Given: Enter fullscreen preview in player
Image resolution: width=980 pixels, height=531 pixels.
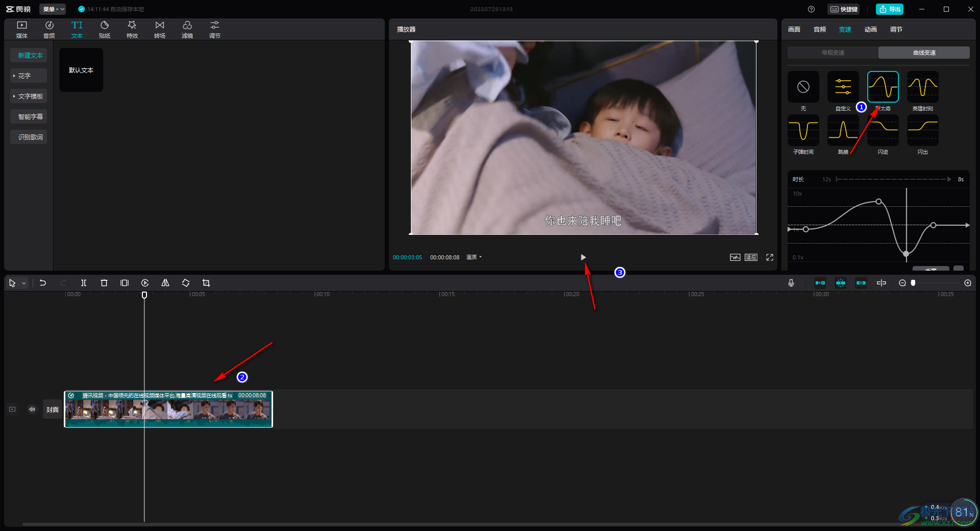Looking at the screenshot, I should click(770, 257).
